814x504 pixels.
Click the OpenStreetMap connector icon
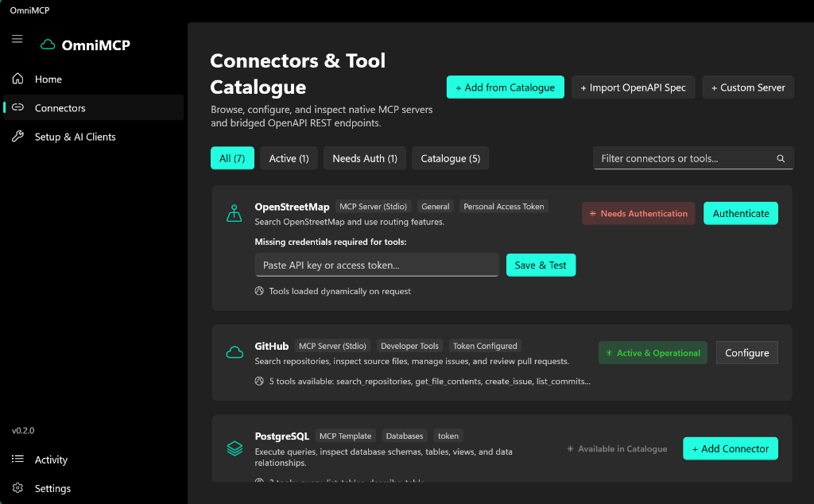click(x=235, y=213)
